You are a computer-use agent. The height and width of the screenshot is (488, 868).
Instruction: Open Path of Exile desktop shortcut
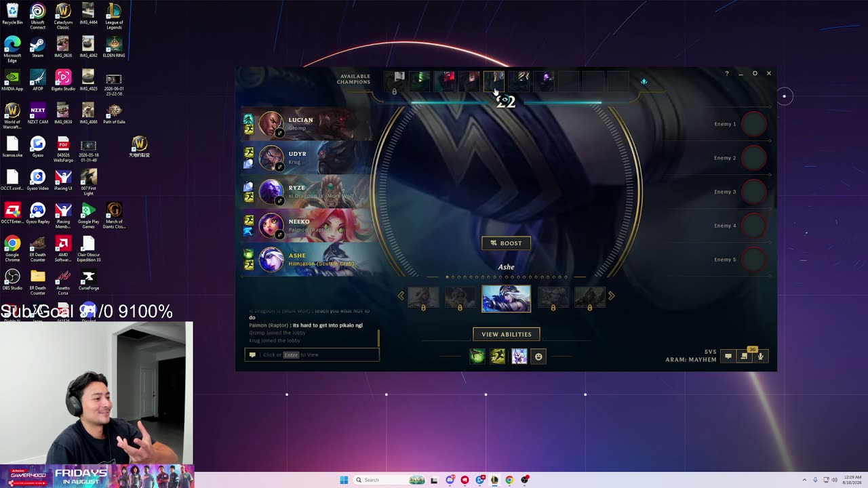point(114,114)
